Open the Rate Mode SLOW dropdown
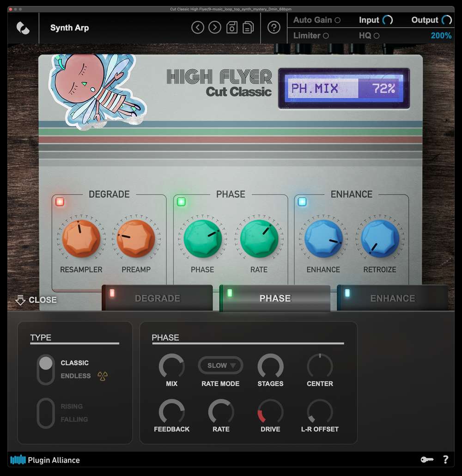The image size is (462, 476). click(x=221, y=365)
